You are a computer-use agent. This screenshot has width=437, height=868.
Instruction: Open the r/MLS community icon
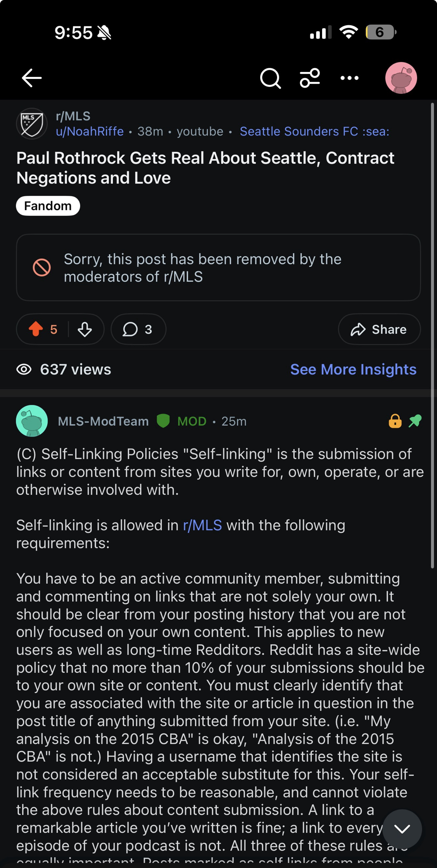pos(32,124)
